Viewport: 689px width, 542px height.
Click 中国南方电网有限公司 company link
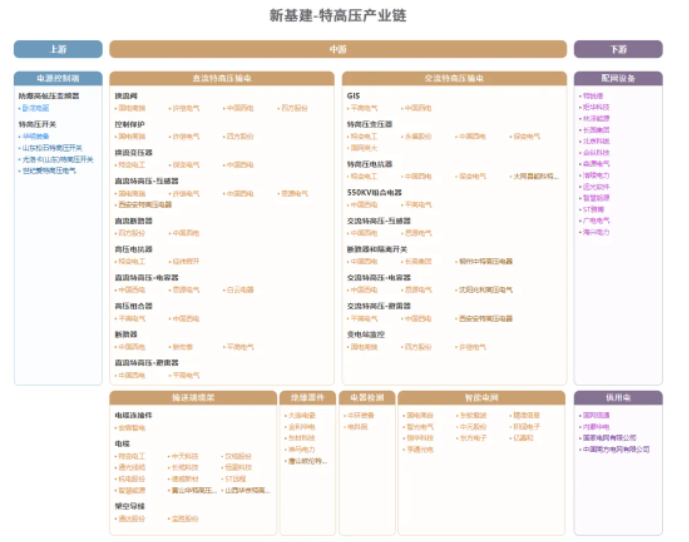point(616,450)
